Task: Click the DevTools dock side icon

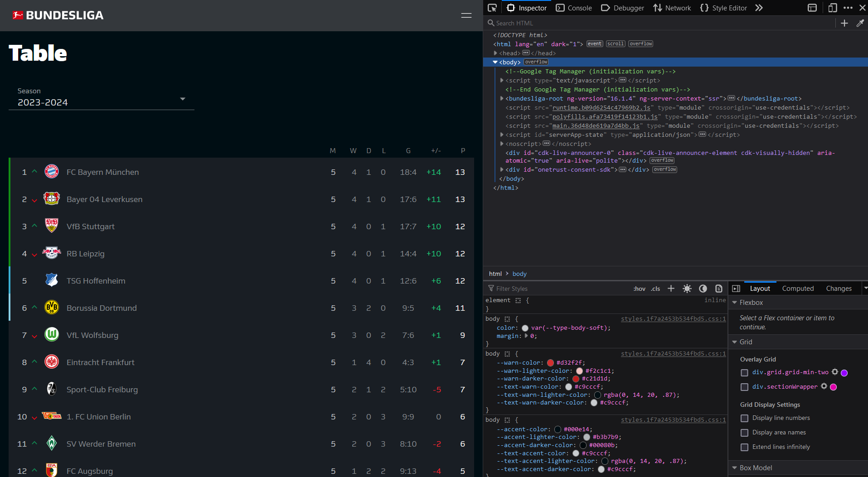Action: (x=812, y=8)
